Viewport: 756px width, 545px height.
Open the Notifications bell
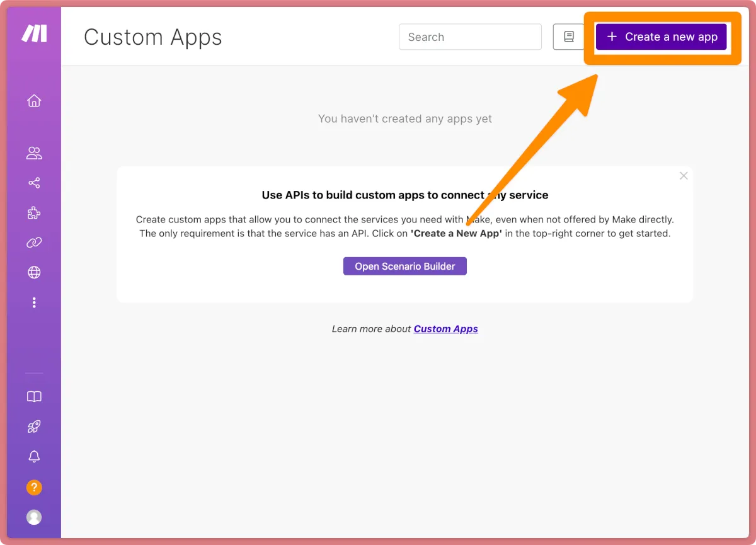(34, 457)
